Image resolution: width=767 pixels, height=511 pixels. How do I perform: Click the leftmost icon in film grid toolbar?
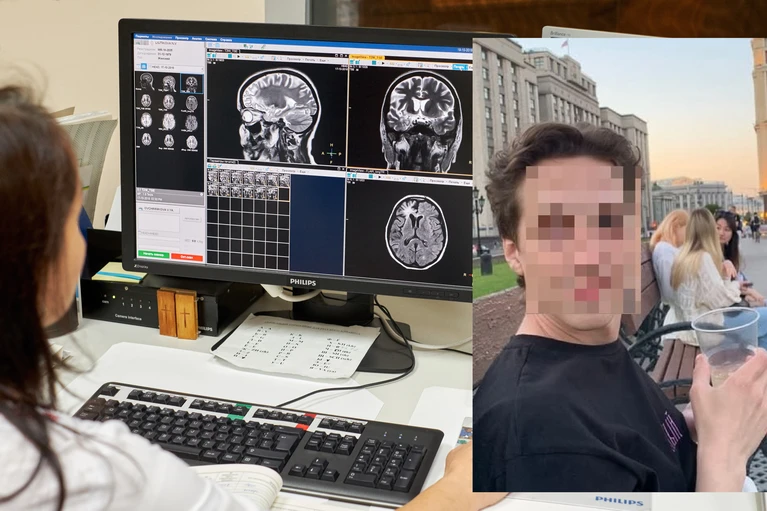tap(211, 165)
